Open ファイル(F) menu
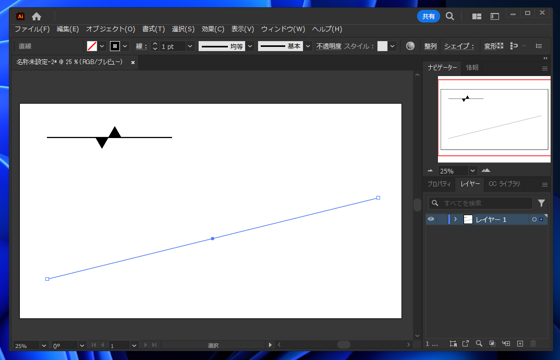Viewport: 560px width, 360px height. point(32,29)
